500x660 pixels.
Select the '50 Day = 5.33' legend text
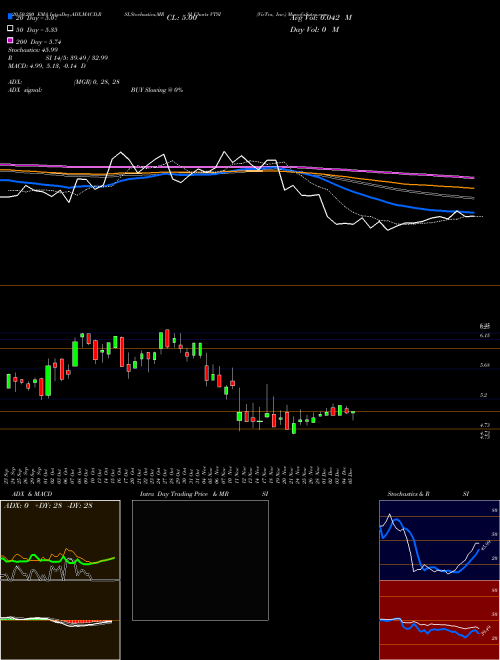[x=37, y=30]
